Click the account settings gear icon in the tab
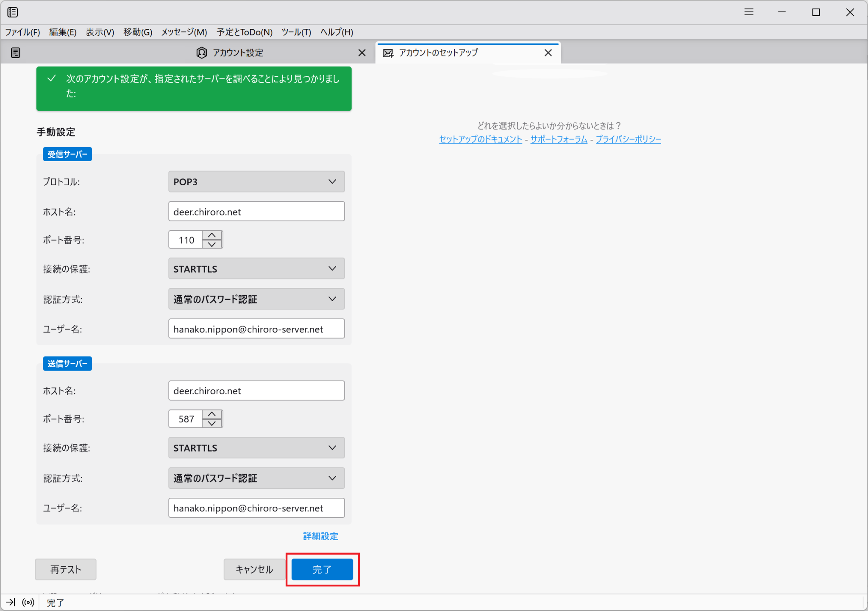This screenshot has height=611, width=868. (x=201, y=53)
